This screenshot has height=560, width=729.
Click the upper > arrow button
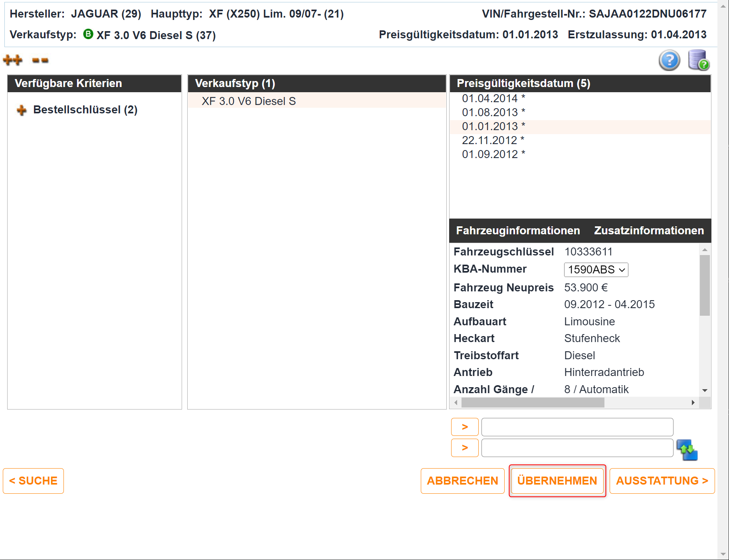coord(465,427)
